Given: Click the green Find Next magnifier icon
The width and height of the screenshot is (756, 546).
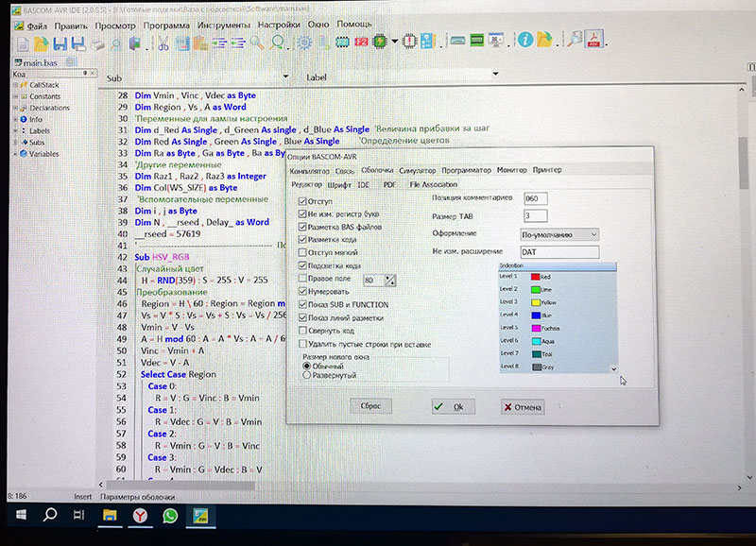Looking at the screenshot, I should [x=277, y=43].
